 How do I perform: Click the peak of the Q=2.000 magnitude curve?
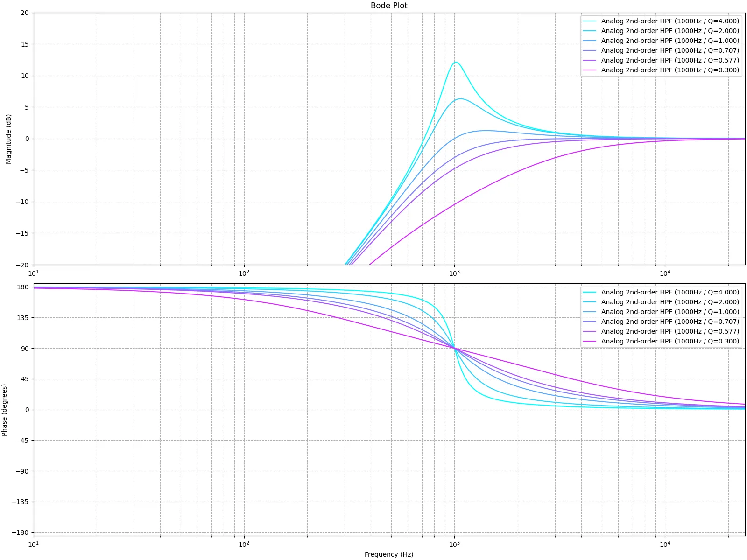point(461,98)
